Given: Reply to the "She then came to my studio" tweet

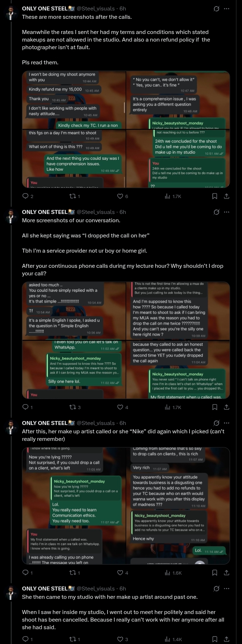Looking at the screenshot, I should click(x=26, y=639).
